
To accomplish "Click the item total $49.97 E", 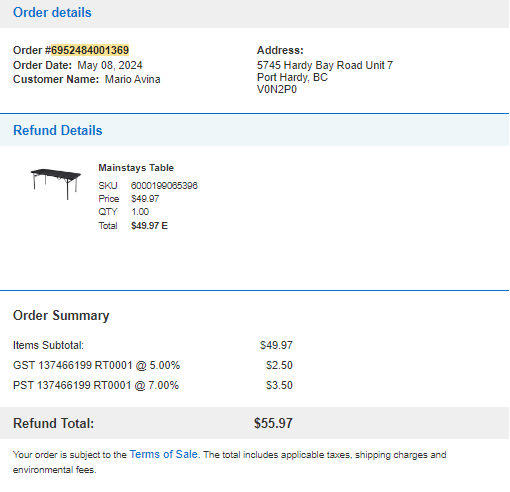I will coord(149,226).
